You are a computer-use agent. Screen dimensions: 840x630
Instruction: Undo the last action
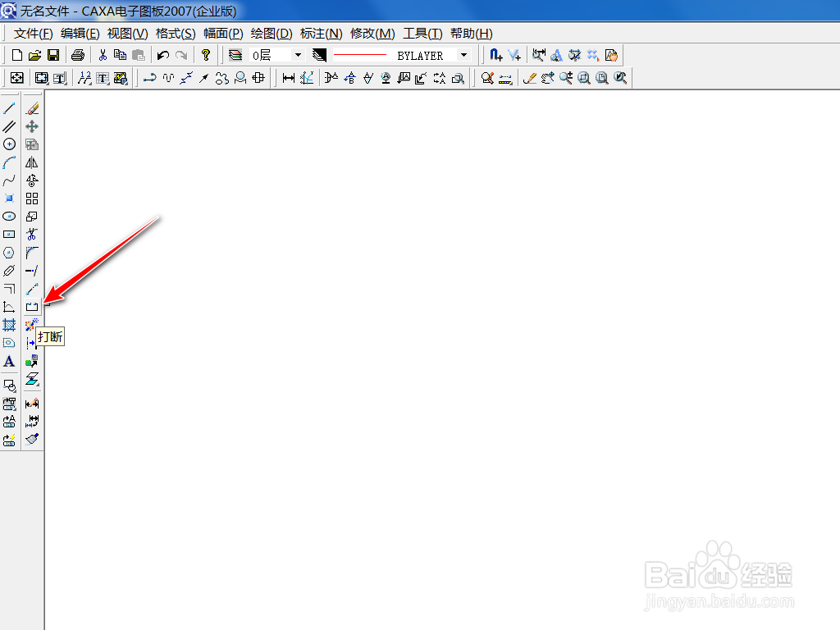pos(163,55)
